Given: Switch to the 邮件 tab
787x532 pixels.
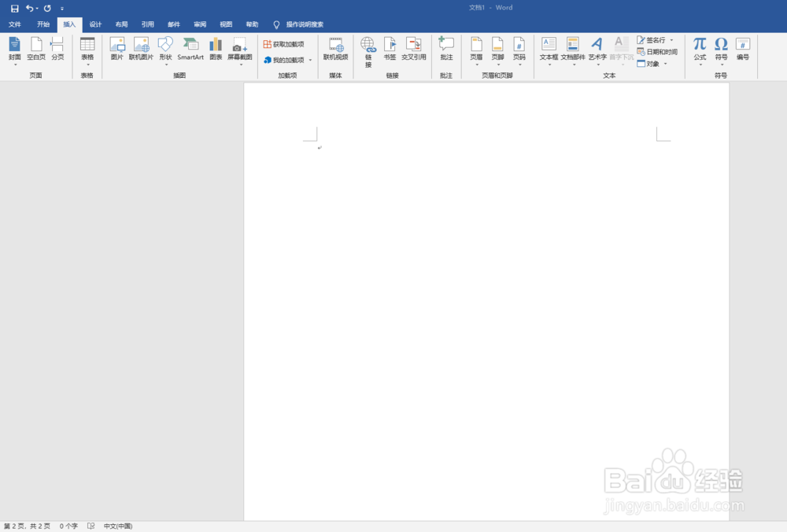Looking at the screenshot, I should coord(174,24).
